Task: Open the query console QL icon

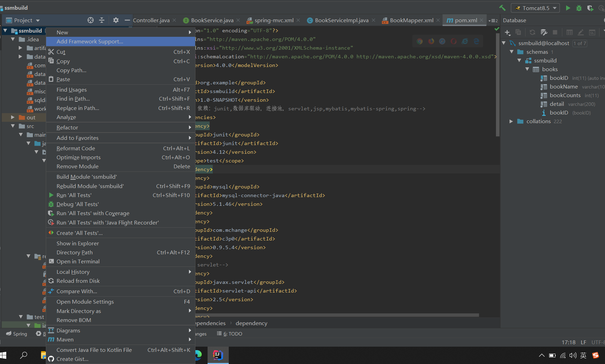Action: (x=592, y=32)
